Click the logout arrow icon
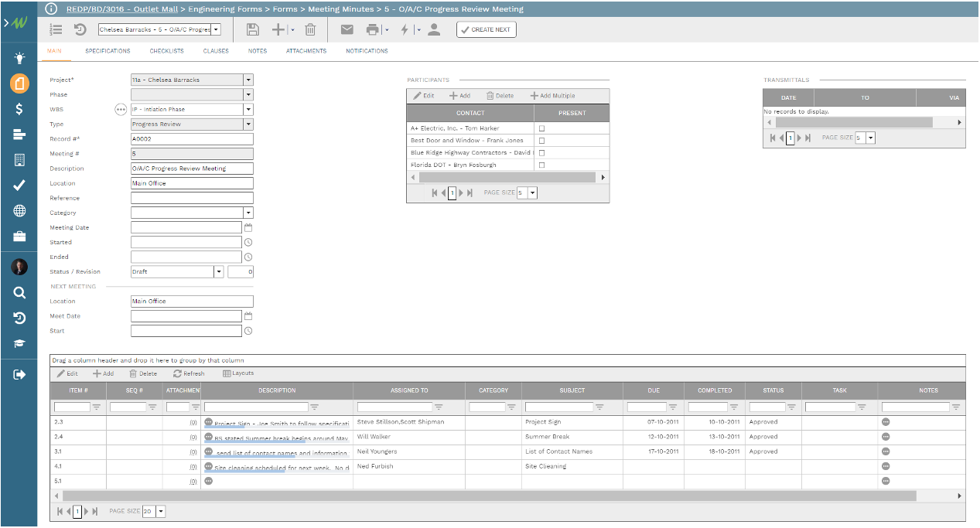Viewport: 980px width, 528px height. (19, 375)
